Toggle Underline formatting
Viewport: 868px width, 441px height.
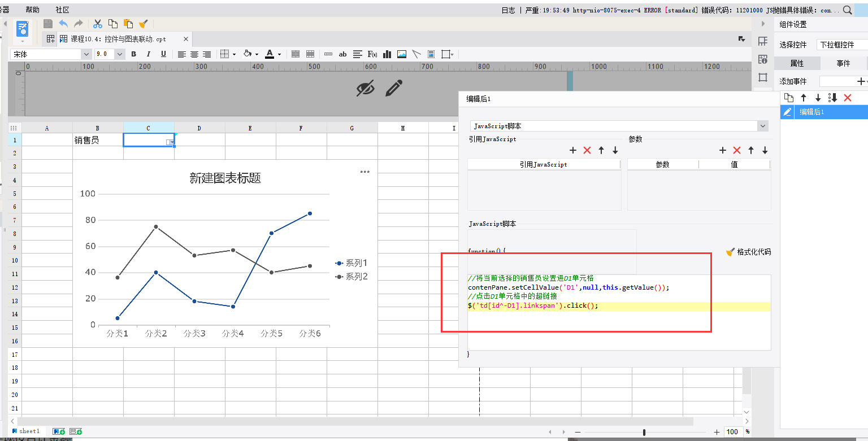coord(163,54)
